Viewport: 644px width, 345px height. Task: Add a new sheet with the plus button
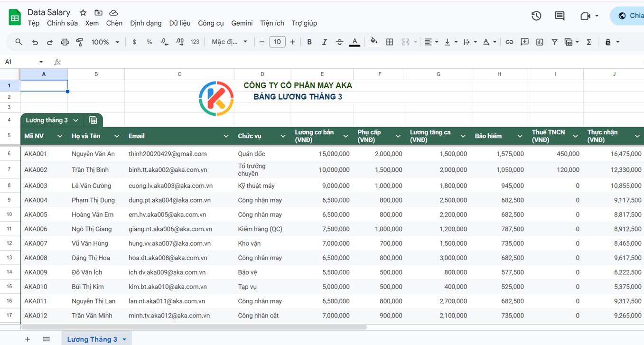[27, 339]
